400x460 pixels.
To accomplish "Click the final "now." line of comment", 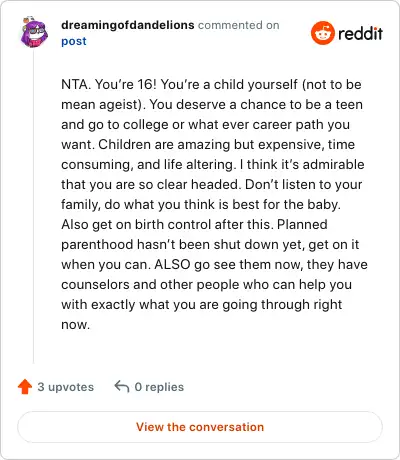I will point(75,325).
